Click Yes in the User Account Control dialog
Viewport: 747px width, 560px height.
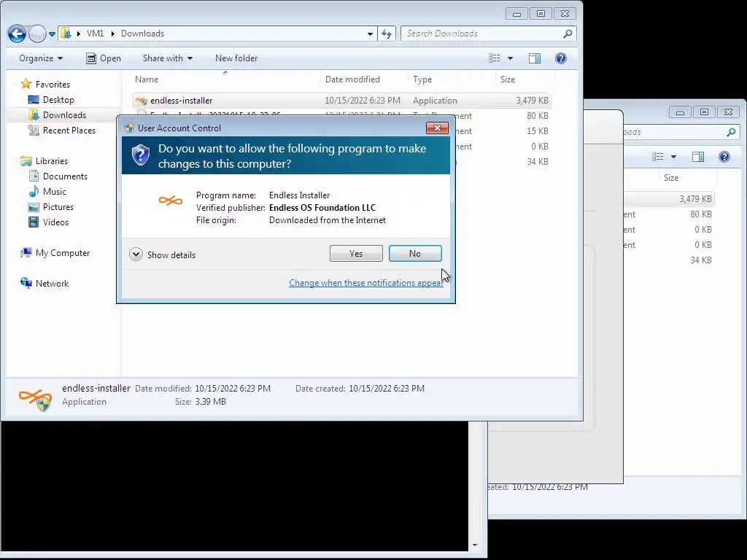pos(356,253)
